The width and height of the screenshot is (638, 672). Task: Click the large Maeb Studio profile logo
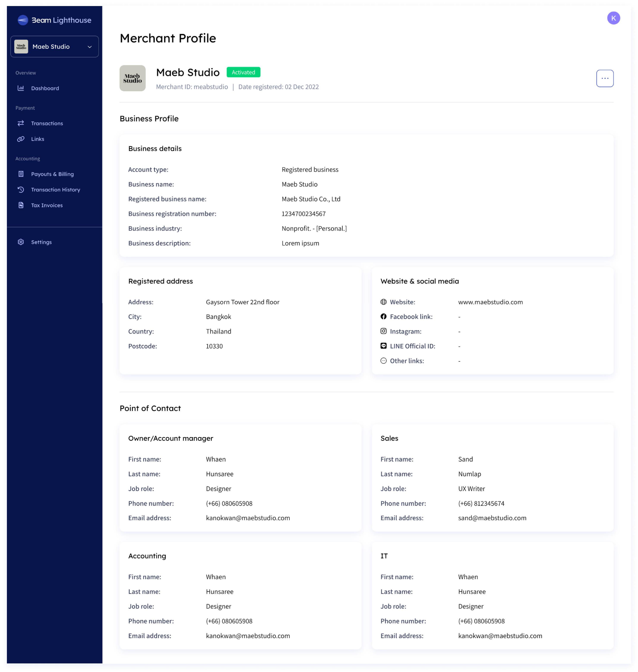tap(132, 78)
